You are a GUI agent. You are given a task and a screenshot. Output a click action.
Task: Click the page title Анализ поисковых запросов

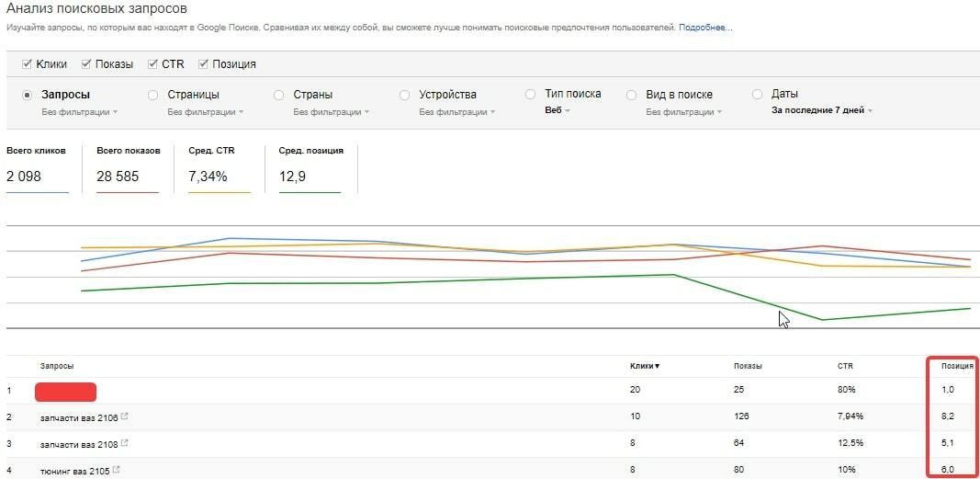pyautogui.click(x=96, y=9)
